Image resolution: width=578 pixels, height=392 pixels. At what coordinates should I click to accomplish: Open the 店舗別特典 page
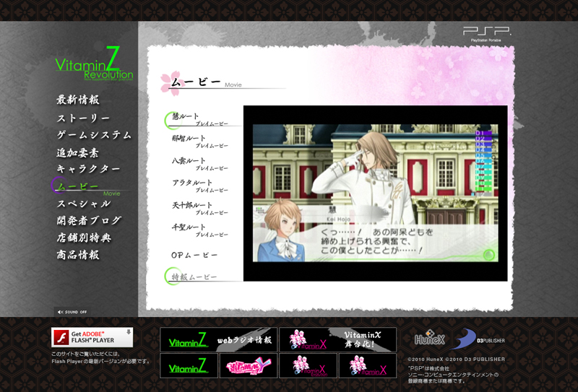(x=84, y=238)
